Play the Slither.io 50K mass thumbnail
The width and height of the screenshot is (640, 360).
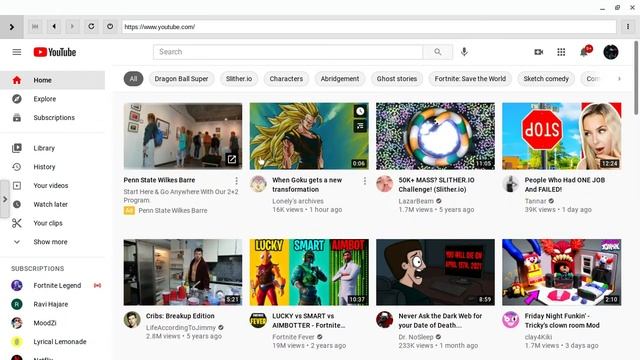coord(435,136)
